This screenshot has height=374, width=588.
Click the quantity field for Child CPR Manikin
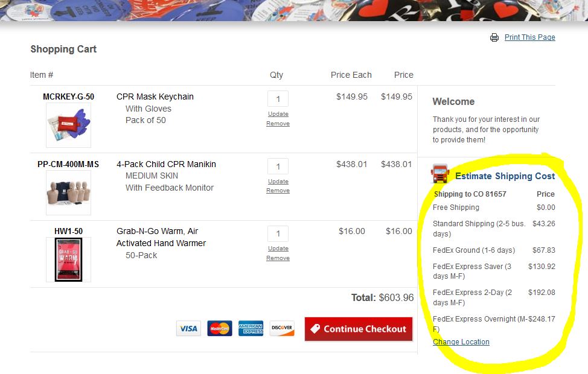[x=278, y=166]
